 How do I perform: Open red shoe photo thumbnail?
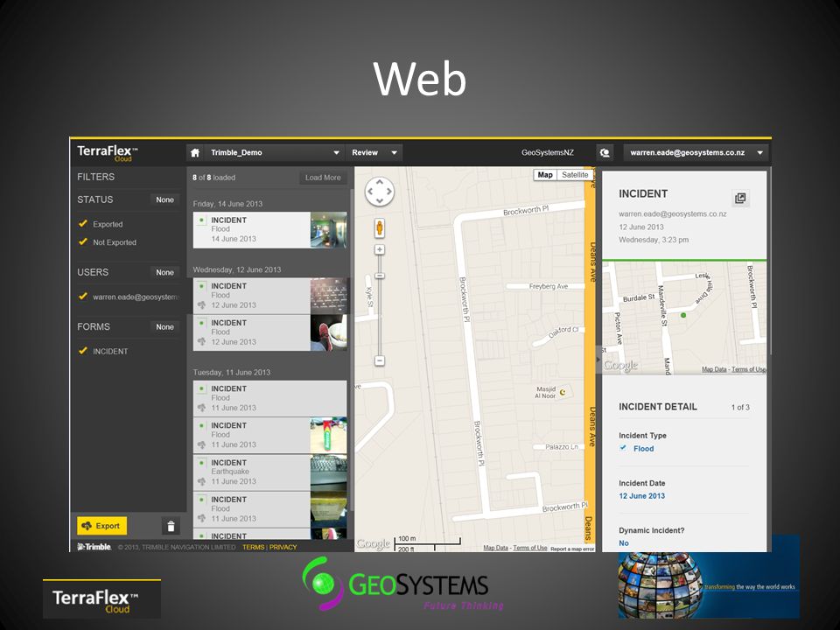pos(328,332)
